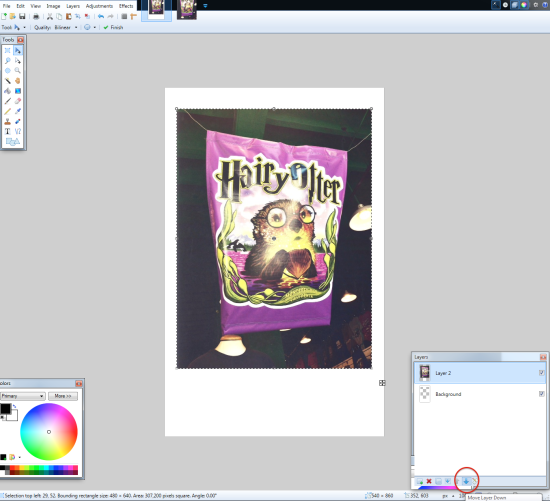Click Merge Layer Down icon
The width and height of the screenshot is (550, 501).
[x=448, y=481]
